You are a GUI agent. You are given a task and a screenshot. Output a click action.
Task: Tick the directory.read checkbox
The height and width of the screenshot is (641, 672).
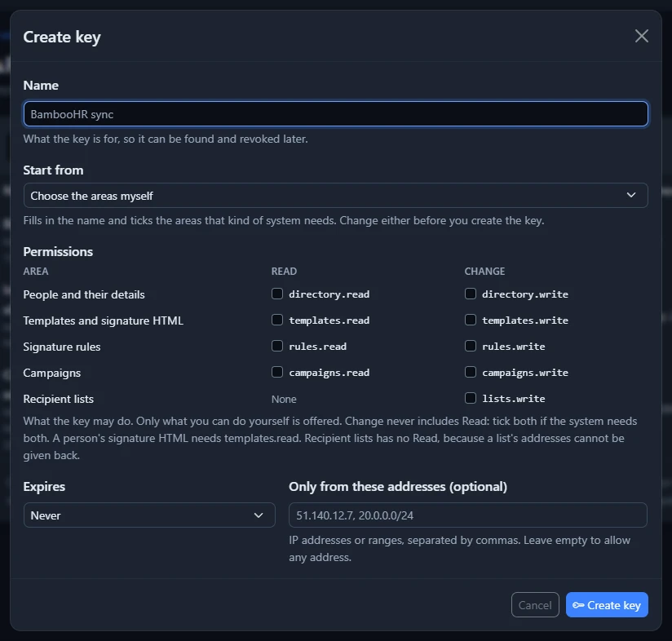pyautogui.click(x=277, y=294)
